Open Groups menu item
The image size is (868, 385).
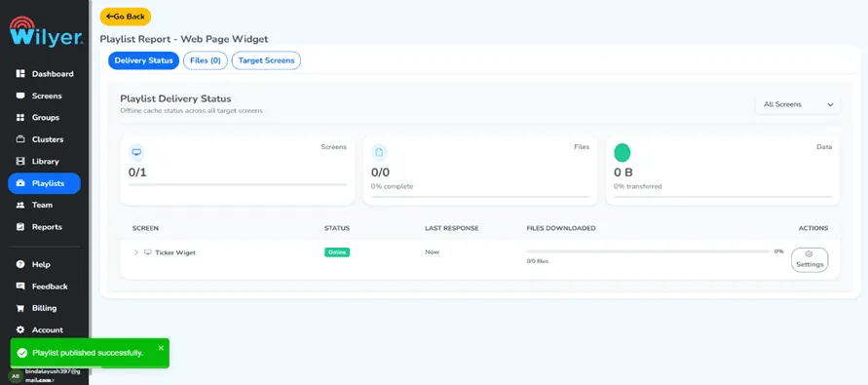pyautogui.click(x=44, y=117)
